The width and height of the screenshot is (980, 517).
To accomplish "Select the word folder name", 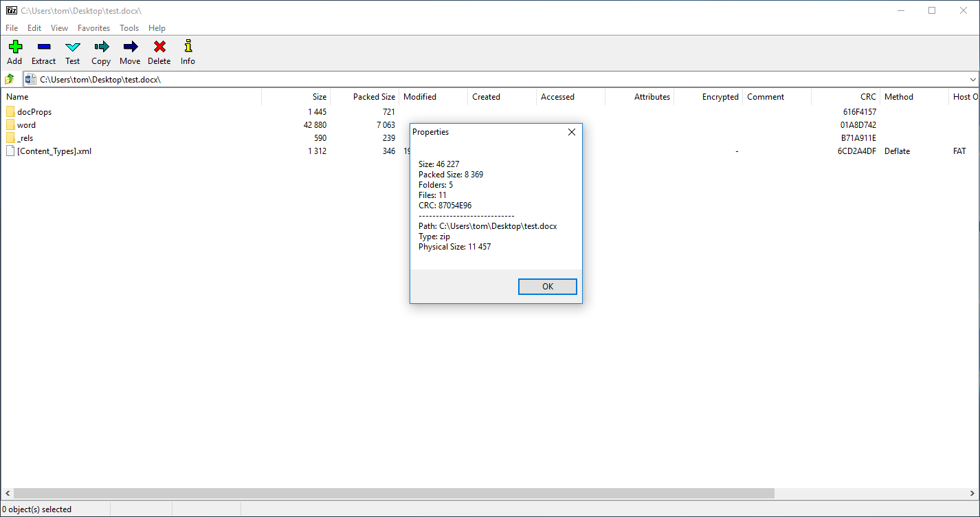I will click(x=26, y=124).
